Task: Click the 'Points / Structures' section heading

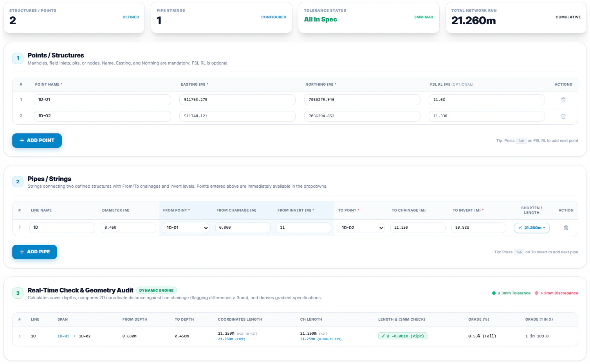Action: click(56, 56)
